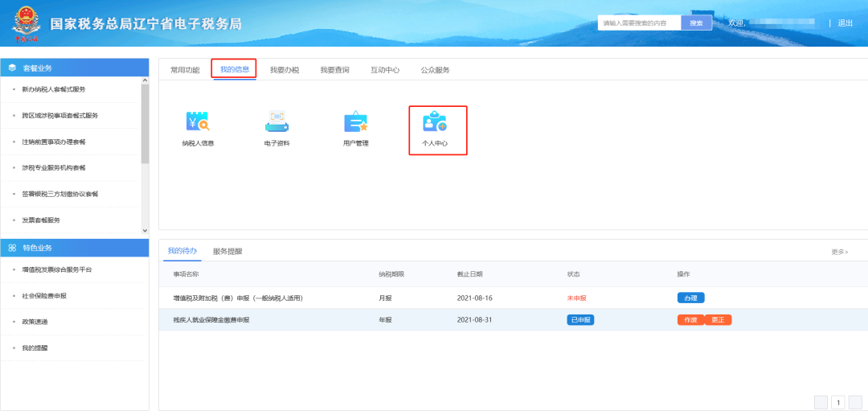
Task: Click the 退出 link
Action: pos(845,23)
